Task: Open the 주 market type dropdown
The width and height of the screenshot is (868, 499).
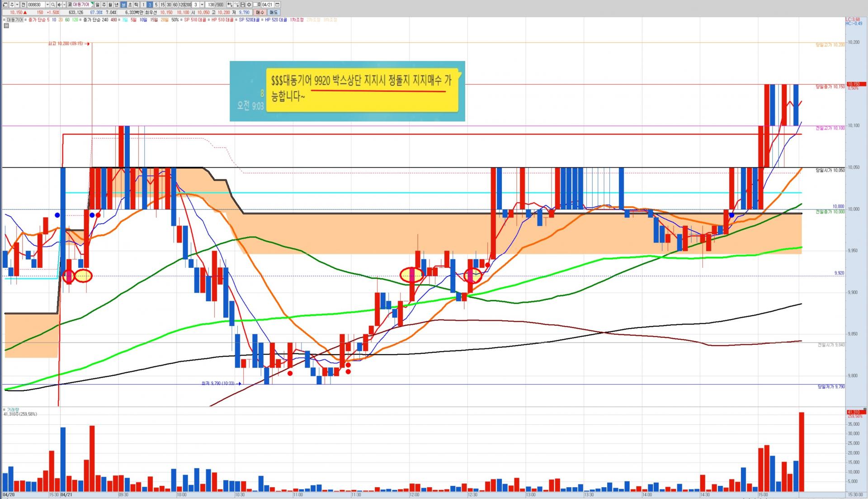Action: point(17,5)
